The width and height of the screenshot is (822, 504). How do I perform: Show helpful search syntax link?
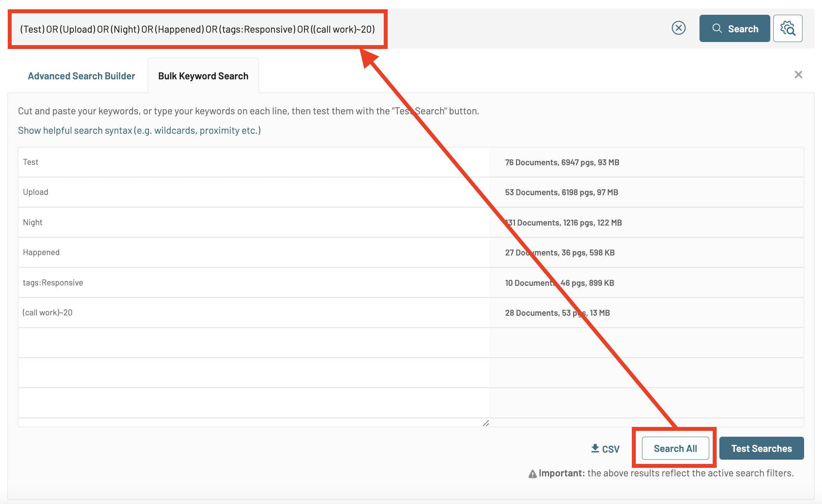point(139,131)
